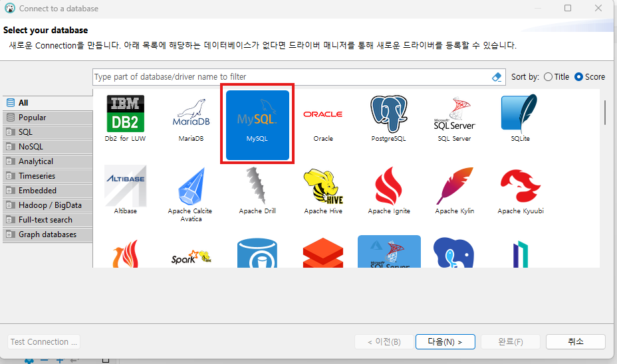
Task: Click the Test Connection button
Action: click(x=44, y=341)
